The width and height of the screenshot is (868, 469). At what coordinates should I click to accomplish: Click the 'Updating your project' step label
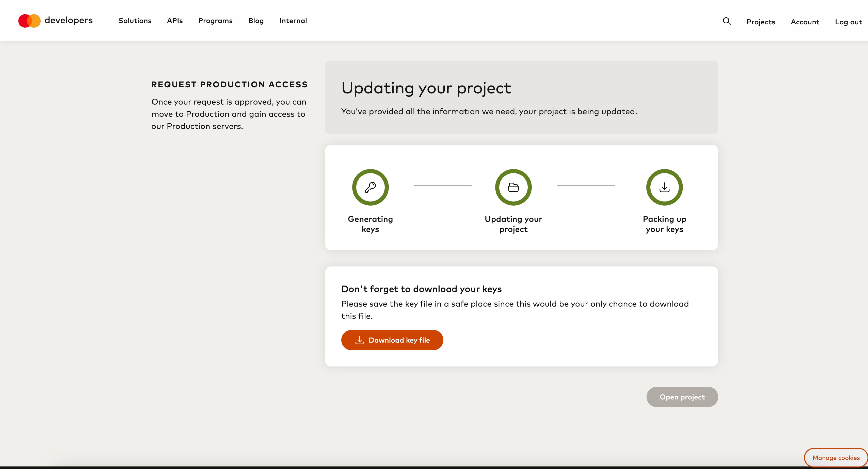point(513,224)
